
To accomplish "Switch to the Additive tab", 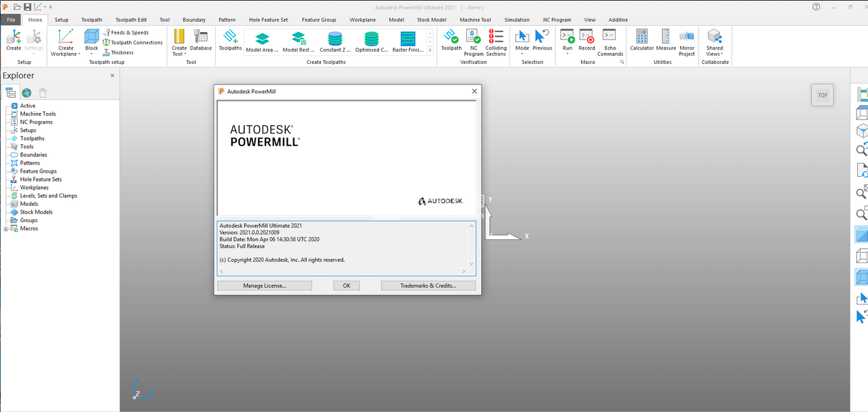I will [x=618, y=20].
